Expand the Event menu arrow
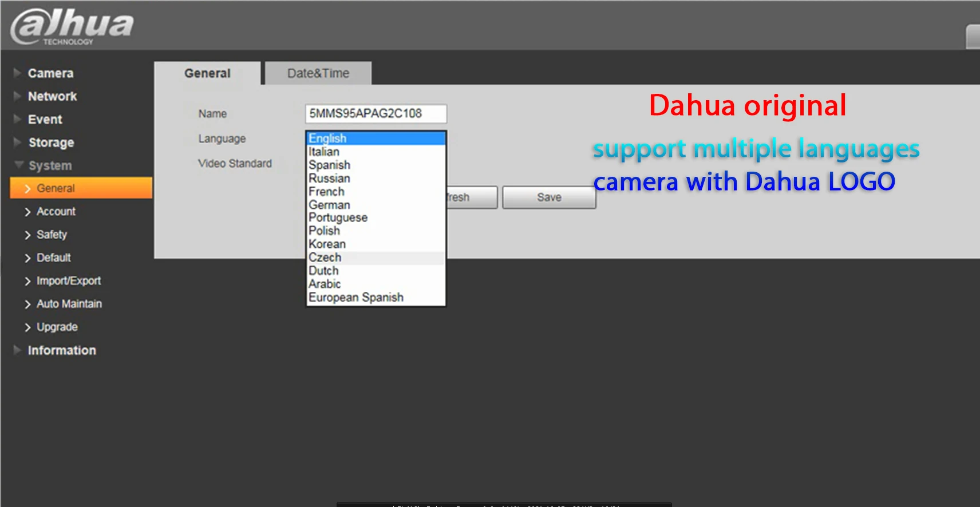The image size is (980, 507). 17,119
